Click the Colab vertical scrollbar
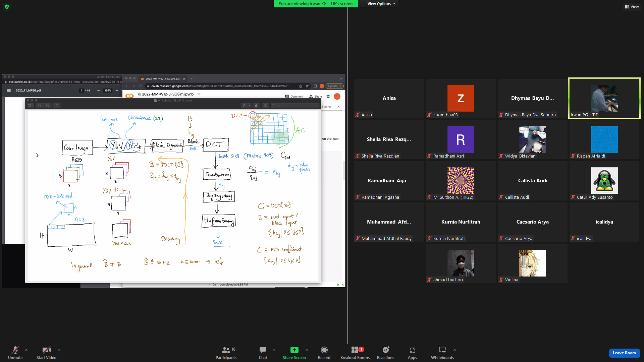The width and height of the screenshot is (644, 362). 343,170
